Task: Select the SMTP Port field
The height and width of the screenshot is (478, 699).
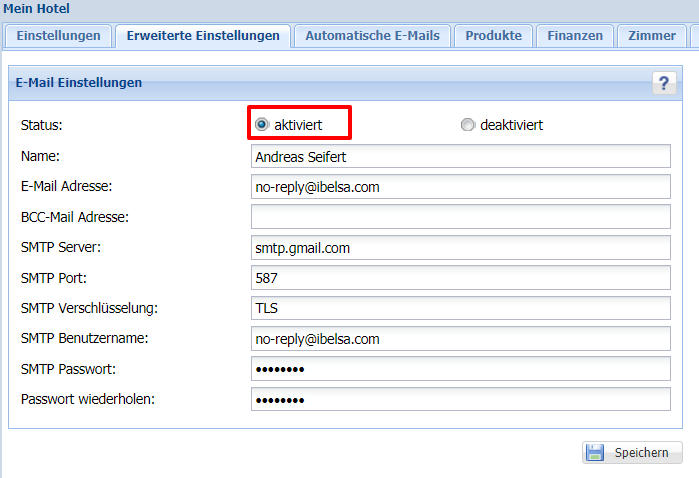Action: click(x=460, y=278)
